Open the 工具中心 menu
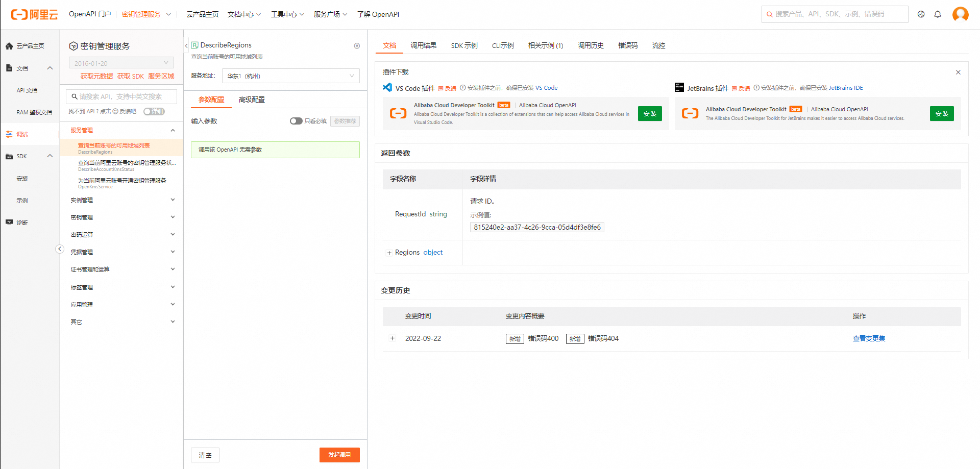980x469 pixels. 287,14
